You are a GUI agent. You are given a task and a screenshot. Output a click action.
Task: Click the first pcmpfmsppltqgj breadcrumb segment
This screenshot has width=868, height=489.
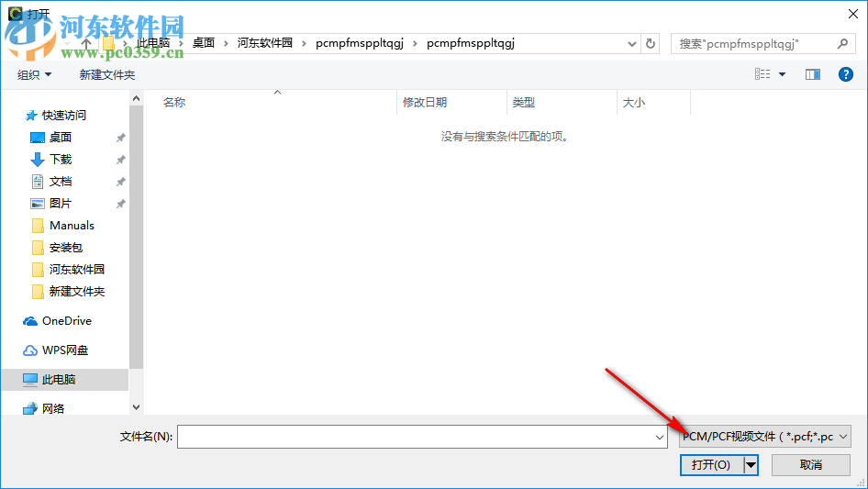point(360,43)
